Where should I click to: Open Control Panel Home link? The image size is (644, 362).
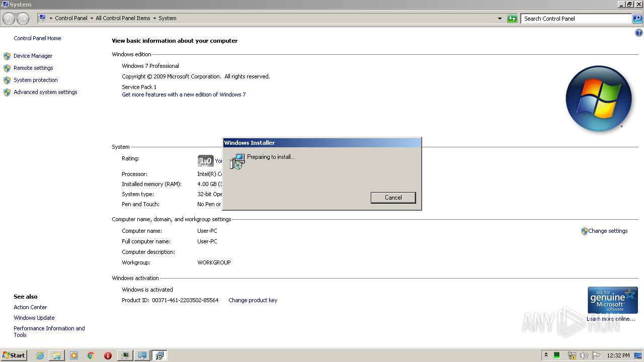click(x=37, y=38)
